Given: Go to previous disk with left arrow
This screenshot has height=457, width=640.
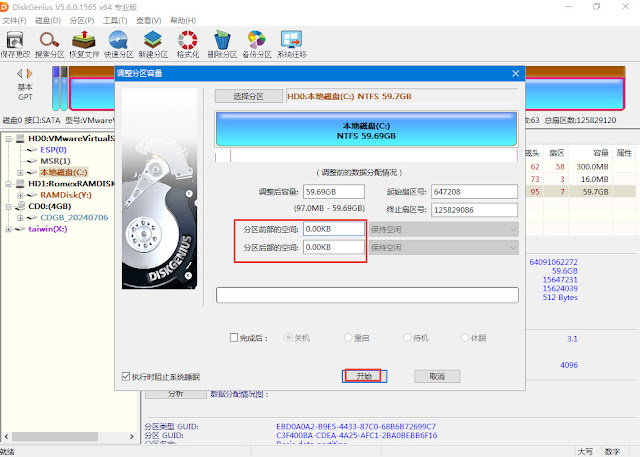Looking at the screenshot, I should pos(19,73).
